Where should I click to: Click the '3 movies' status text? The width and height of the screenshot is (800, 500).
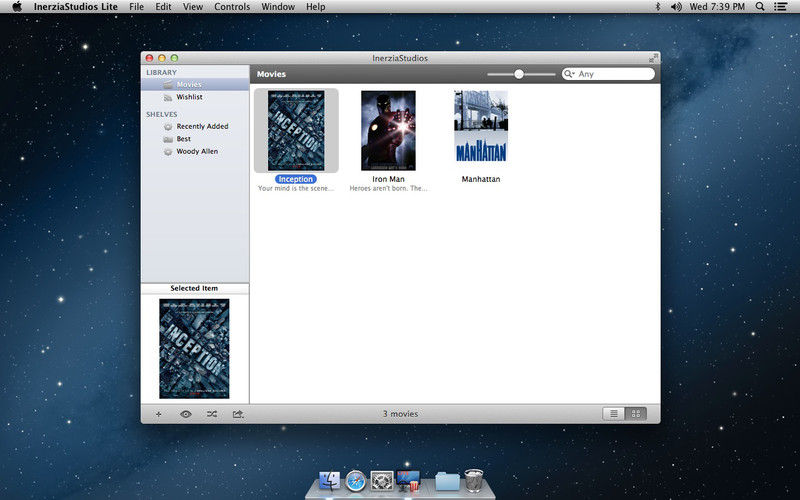click(x=401, y=414)
